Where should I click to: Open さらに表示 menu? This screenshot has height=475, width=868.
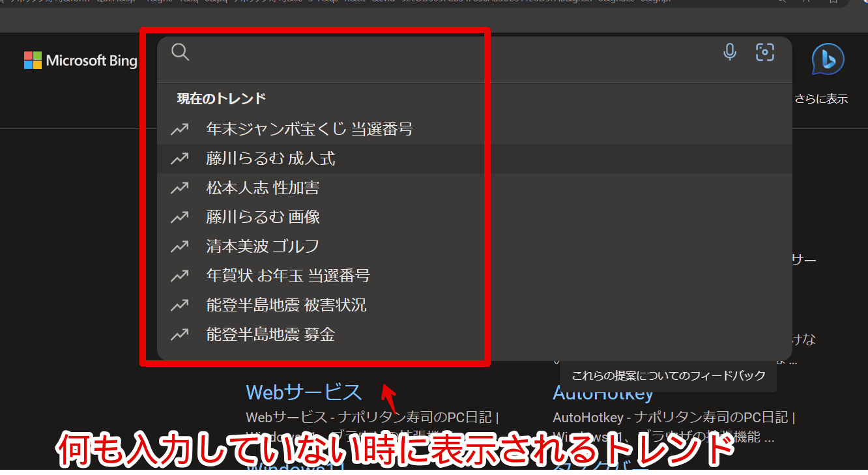pos(821,99)
